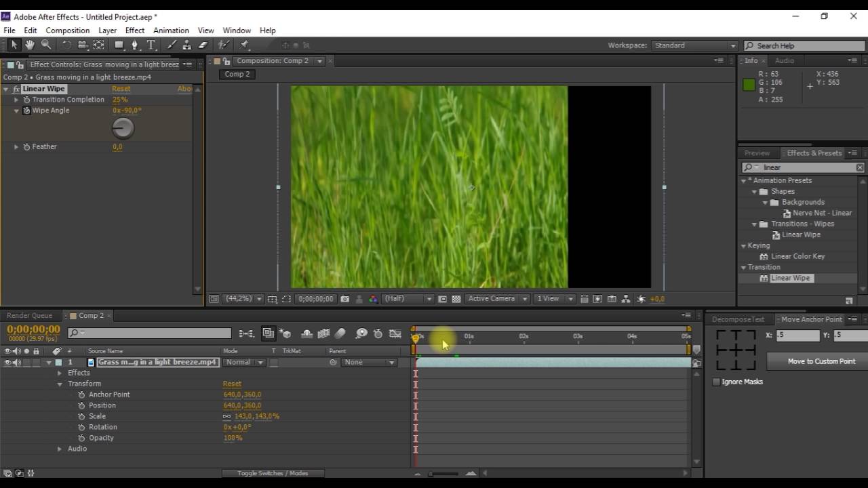Select the Pen tool
Image resolution: width=868 pixels, height=488 pixels.
135,45
